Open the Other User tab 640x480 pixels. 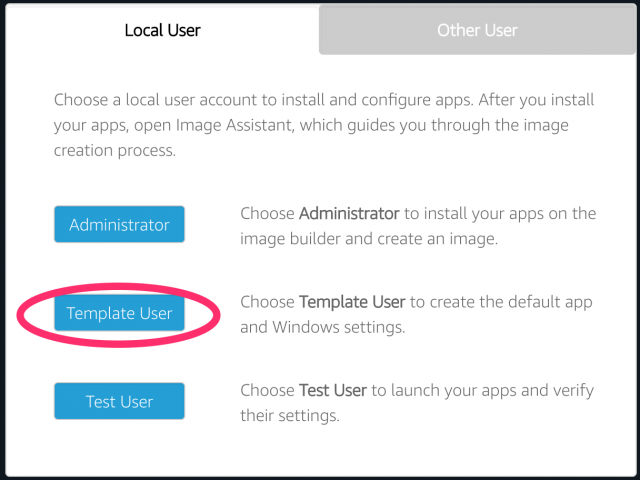[477, 31]
